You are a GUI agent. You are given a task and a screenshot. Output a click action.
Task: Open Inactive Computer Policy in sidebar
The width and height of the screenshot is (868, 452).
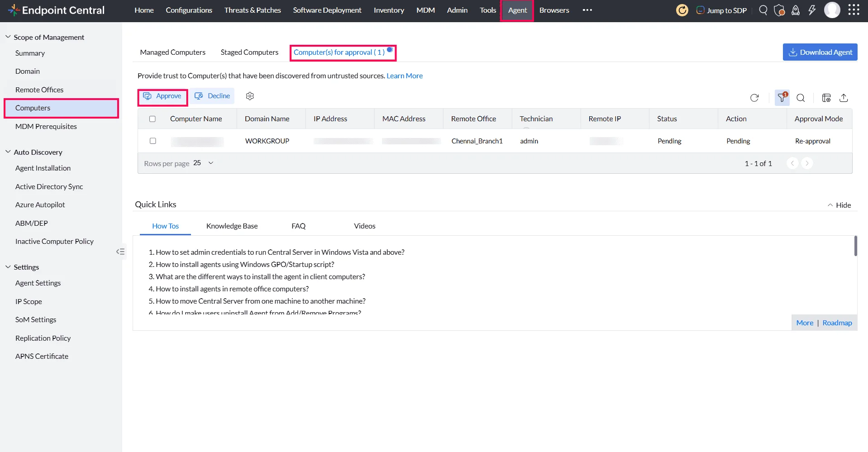point(54,241)
